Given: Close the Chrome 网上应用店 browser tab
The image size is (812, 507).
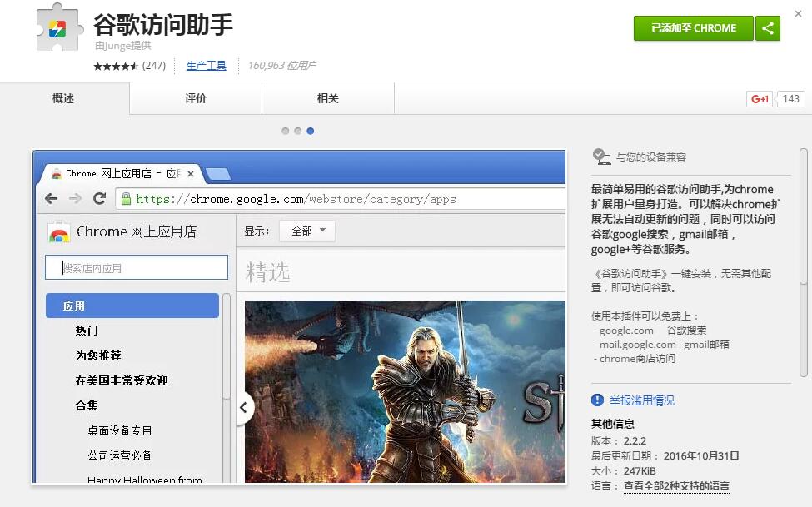Looking at the screenshot, I should (x=191, y=174).
